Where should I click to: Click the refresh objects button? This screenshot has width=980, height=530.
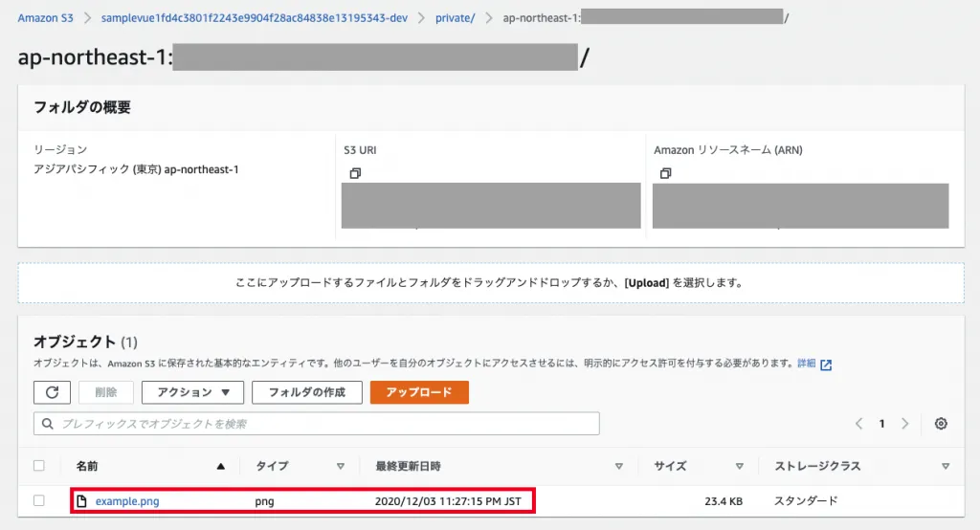coord(52,392)
